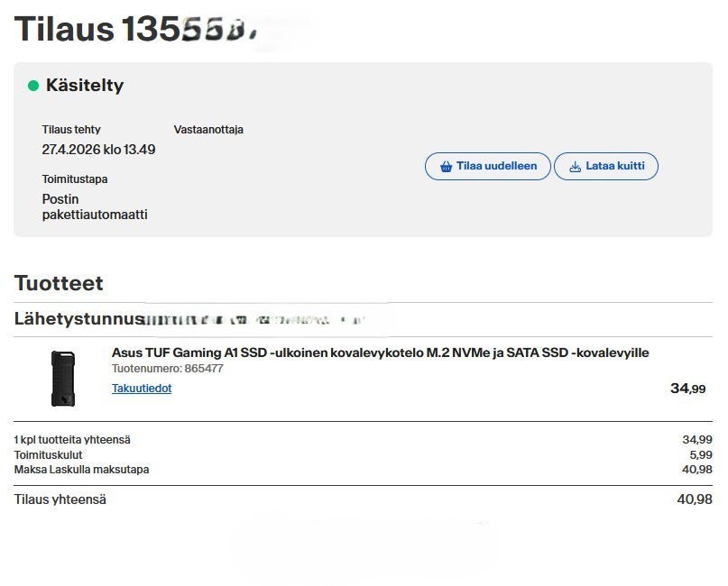Click the Tuotteet section heading
The width and height of the screenshot is (728, 586).
(59, 283)
